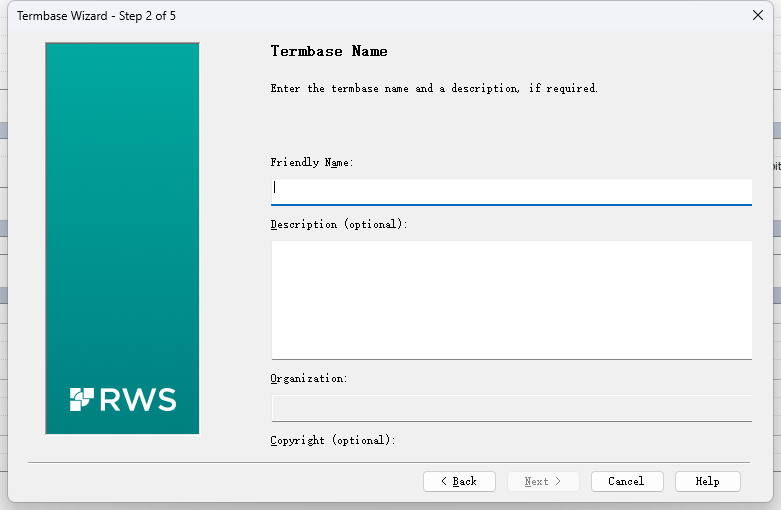Click the Termbase Name heading
This screenshot has height=510, width=781.
pos(329,51)
